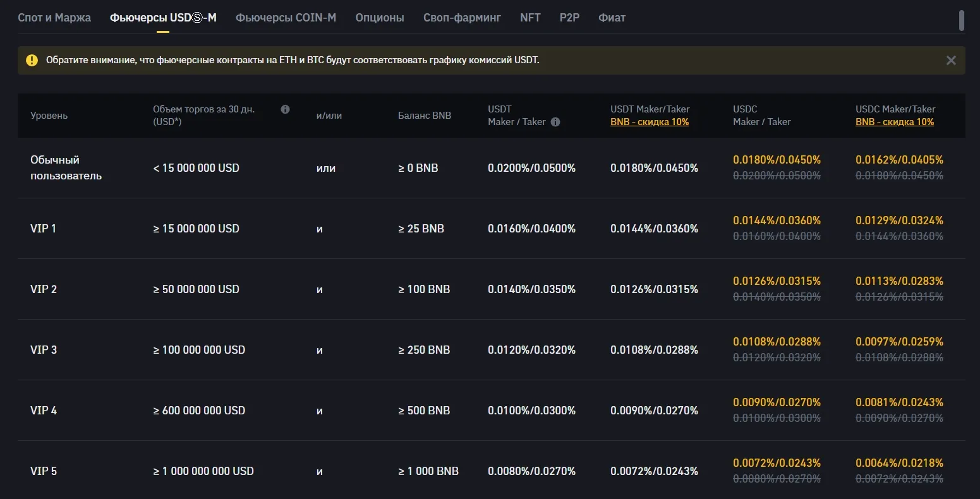Click the orange 0.0162%/0.0405% USDC fee
The height and width of the screenshot is (499, 980).
pyautogui.click(x=899, y=160)
